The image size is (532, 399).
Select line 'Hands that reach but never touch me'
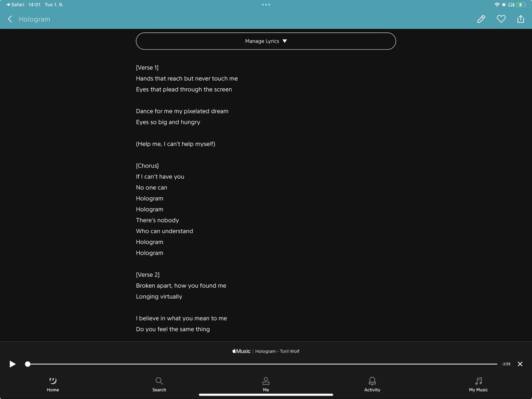pos(187,78)
